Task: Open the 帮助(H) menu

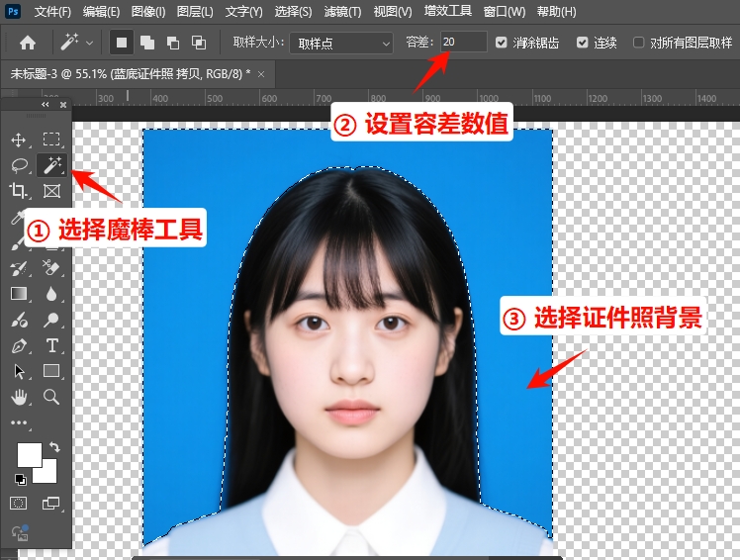Action: 556,12
